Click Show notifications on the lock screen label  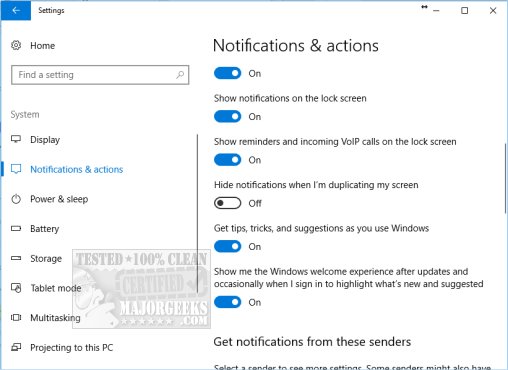(290, 98)
